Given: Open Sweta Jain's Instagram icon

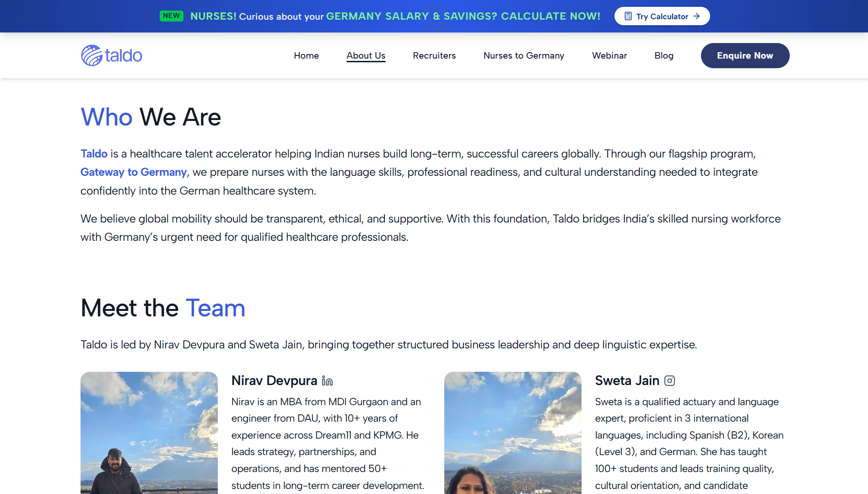Looking at the screenshot, I should pyautogui.click(x=669, y=381).
